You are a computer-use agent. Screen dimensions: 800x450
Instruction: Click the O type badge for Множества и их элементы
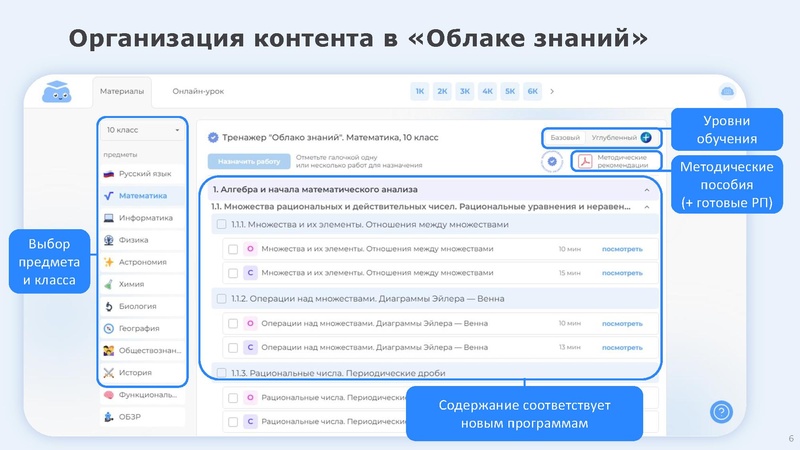[250, 249]
